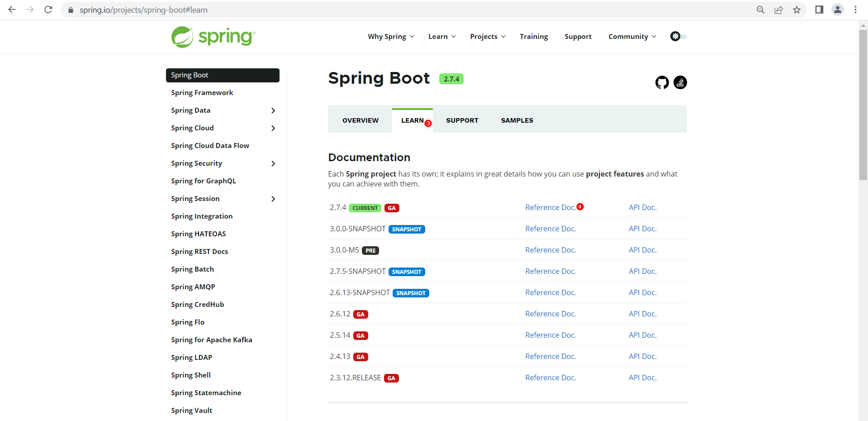This screenshot has width=868, height=421.
Task: Expand the Spring Cloud submenu chevron
Action: [273, 128]
